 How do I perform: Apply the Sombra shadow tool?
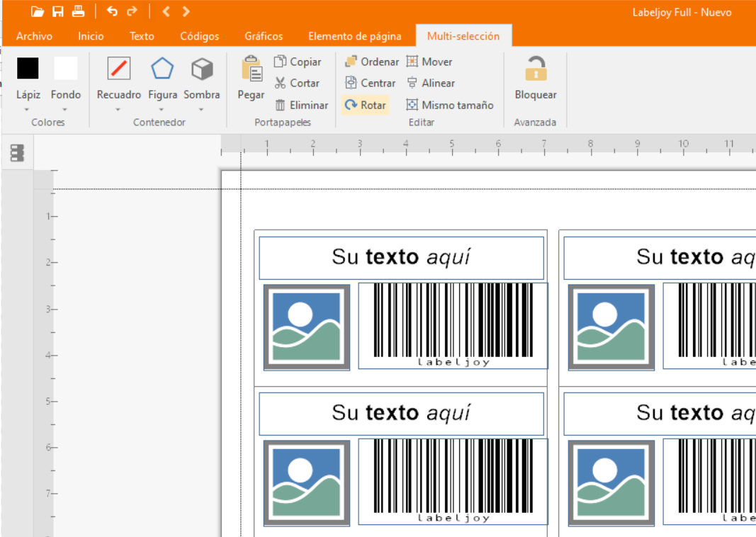coord(201,78)
